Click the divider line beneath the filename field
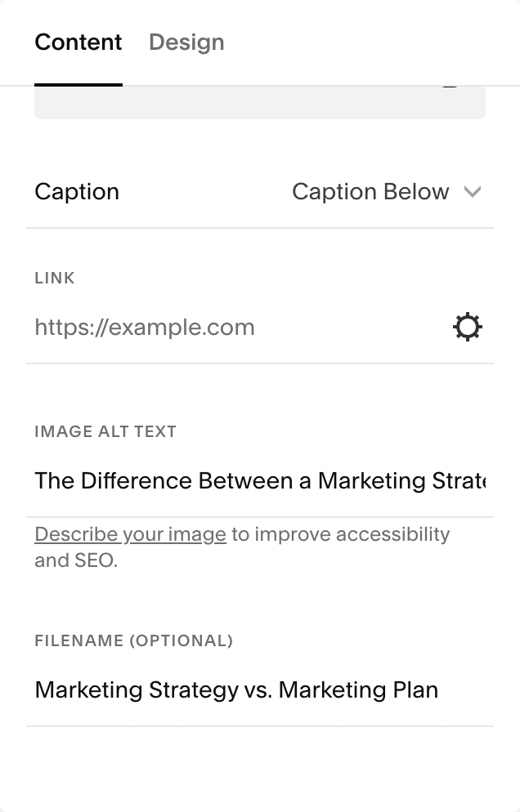The height and width of the screenshot is (812, 520). pyautogui.click(x=260, y=726)
